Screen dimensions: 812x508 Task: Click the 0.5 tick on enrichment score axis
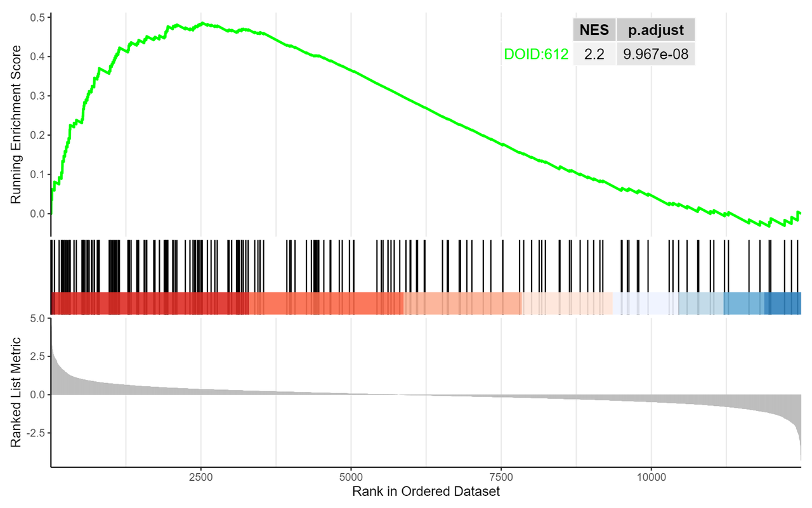tap(37, 17)
